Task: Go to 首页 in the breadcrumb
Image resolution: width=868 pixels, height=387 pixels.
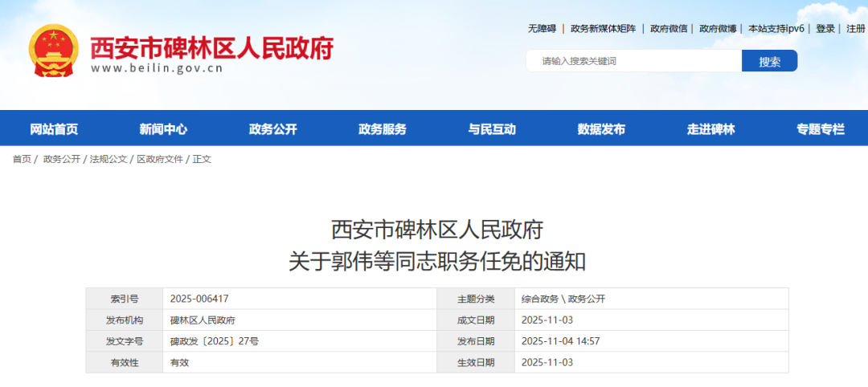Action: tap(22, 159)
